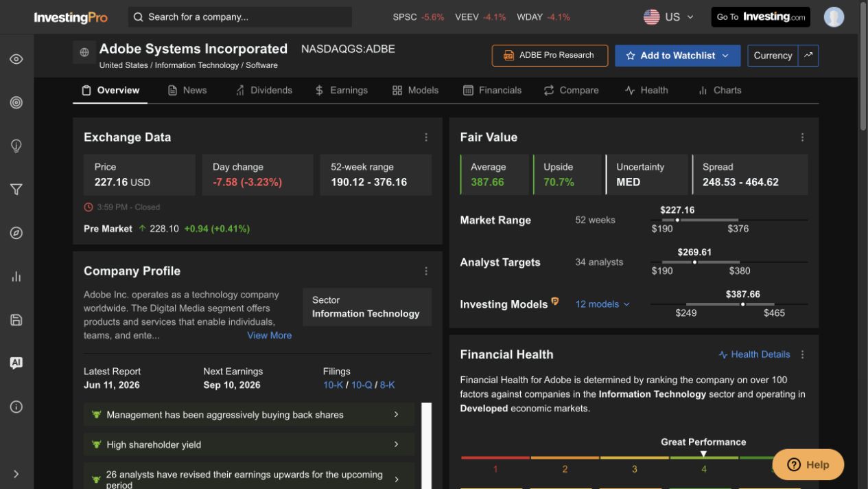868x489 pixels.
Task: Open the AI chat sidebar icon
Action: (16, 363)
